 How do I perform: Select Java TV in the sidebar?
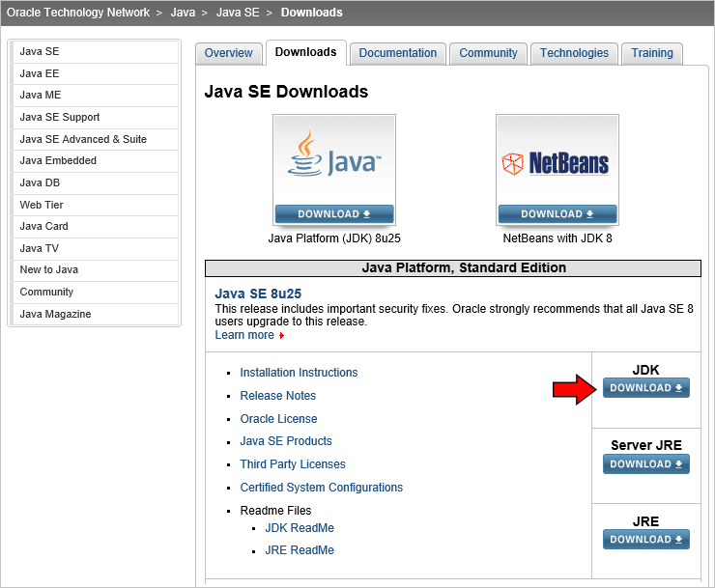(95, 248)
